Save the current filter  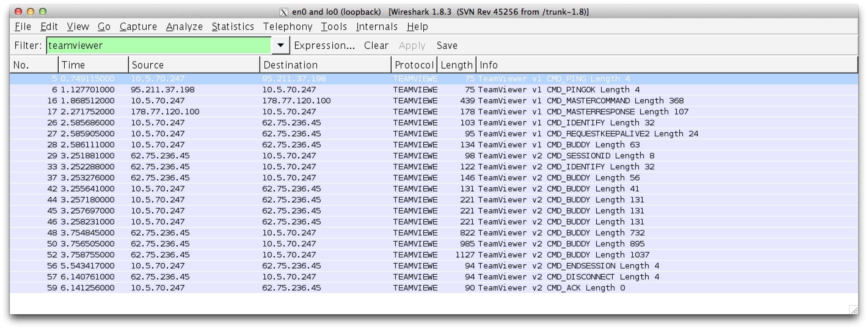(447, 45)
